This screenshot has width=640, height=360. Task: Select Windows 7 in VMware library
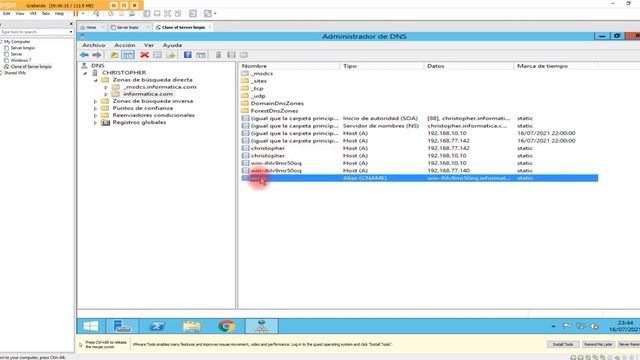(x=20, y=60)
